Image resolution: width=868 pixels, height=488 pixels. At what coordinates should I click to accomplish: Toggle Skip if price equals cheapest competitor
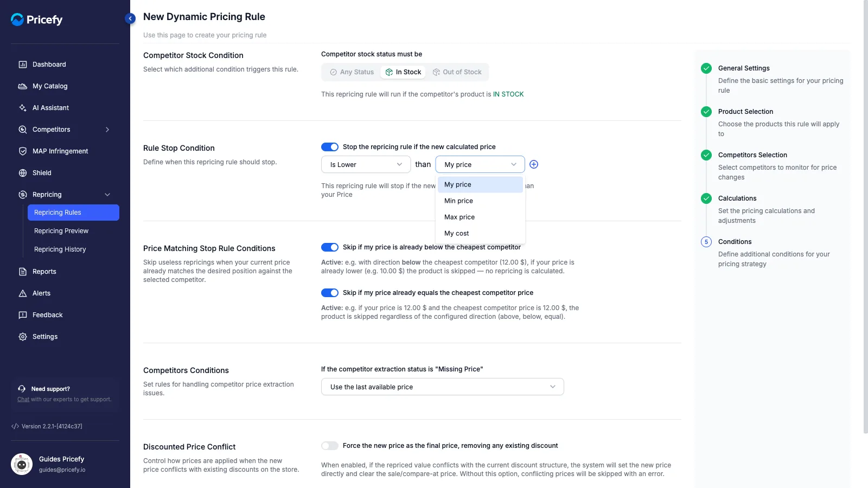330,293
